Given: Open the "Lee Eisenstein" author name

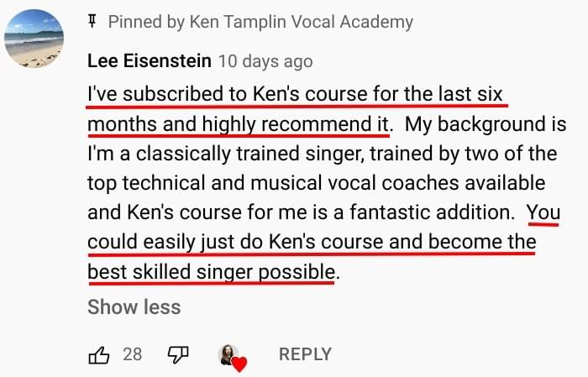Looking at the screenshot, I should click(150, 61).
